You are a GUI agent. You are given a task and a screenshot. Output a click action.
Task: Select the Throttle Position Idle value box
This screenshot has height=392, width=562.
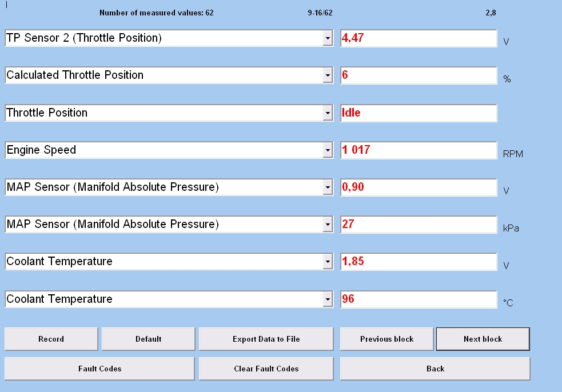click(x=418, y=113)
